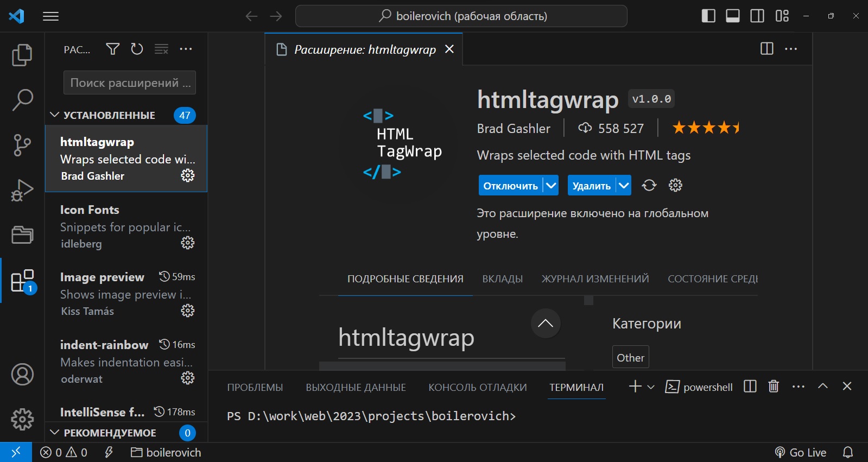This screenshot has width=868, height=462.
Task: Open the Customize Layout icon
Action: (x=782, y=16)
